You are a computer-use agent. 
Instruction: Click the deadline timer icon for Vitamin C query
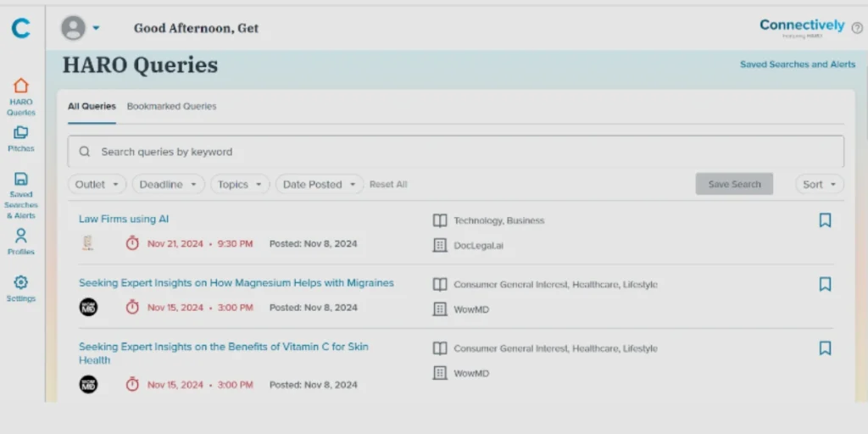tap(132, 384)
